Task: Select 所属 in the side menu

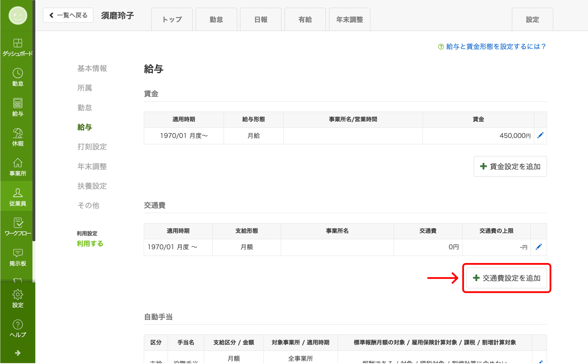Action: (x=85, y=88)
